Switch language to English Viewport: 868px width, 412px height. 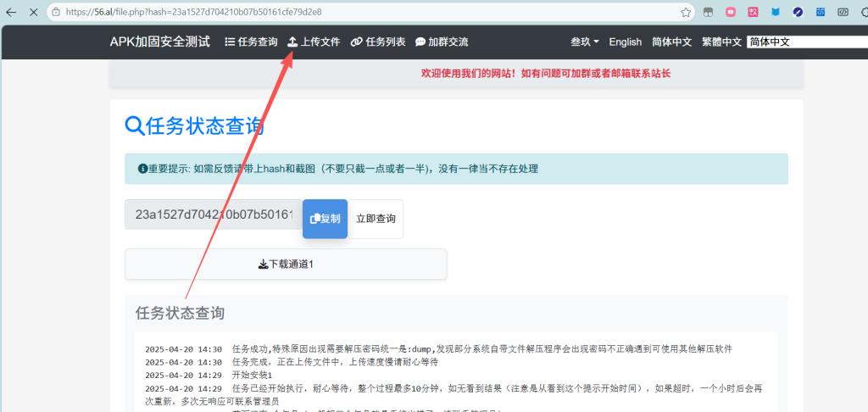[625, 42]
